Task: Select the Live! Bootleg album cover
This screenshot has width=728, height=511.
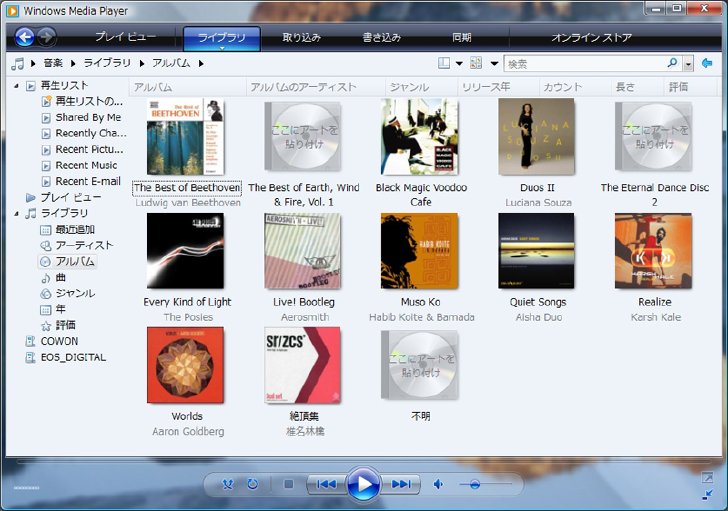Action: tap(303, 251)
